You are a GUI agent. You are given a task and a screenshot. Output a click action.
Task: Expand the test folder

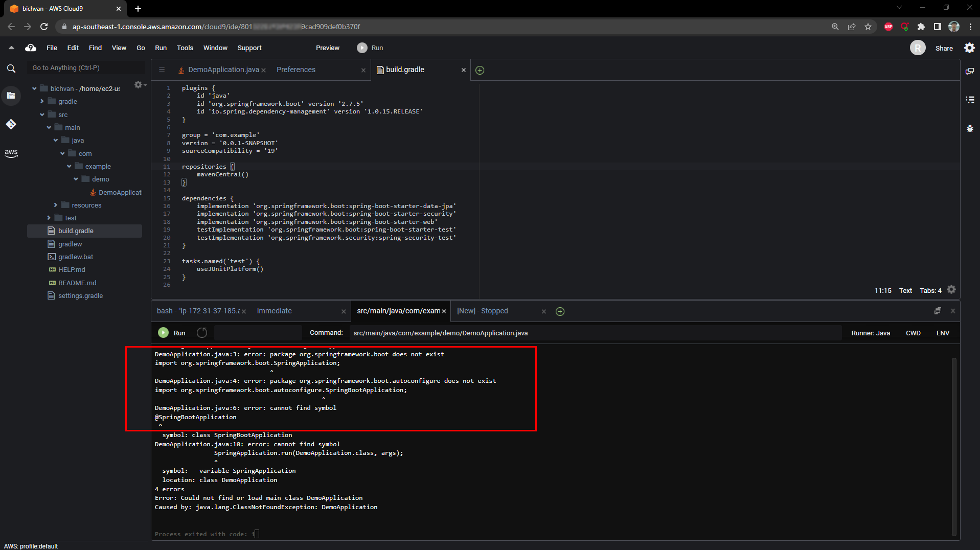pyautogui.click(x=49, y=218)
